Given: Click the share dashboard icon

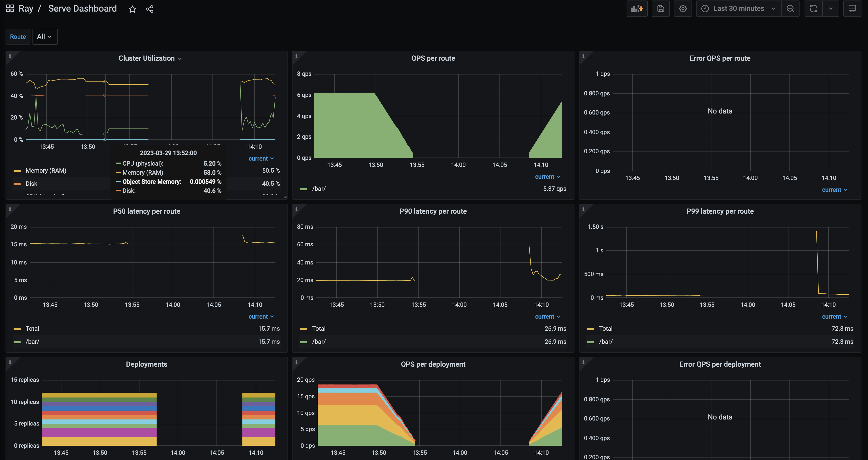Looking at the screenshot, I should [x=149, y=9].
